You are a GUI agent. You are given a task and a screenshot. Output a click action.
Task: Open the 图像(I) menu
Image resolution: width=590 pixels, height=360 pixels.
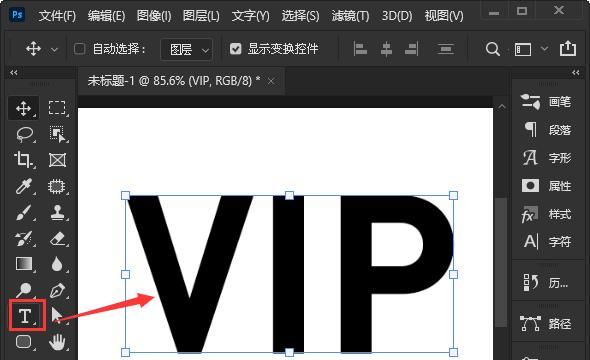[x=154, y=16]
